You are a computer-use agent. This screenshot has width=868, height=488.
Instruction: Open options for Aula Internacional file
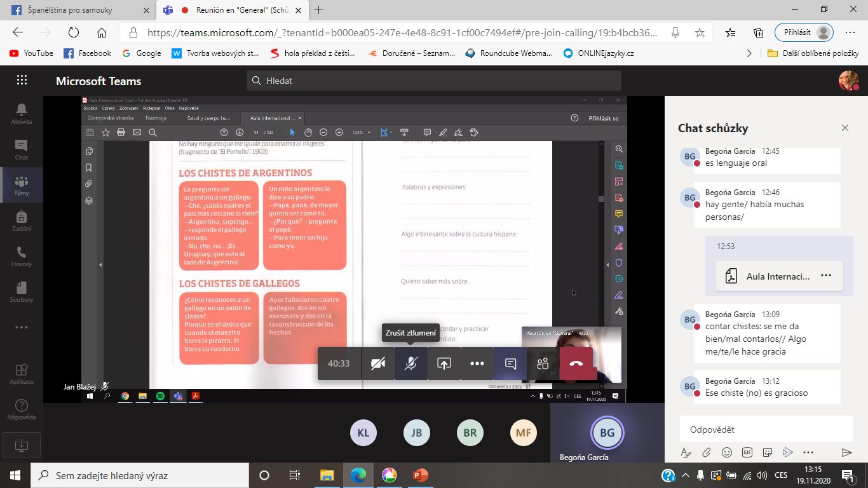pyautogui.click(x=825, y=276)
